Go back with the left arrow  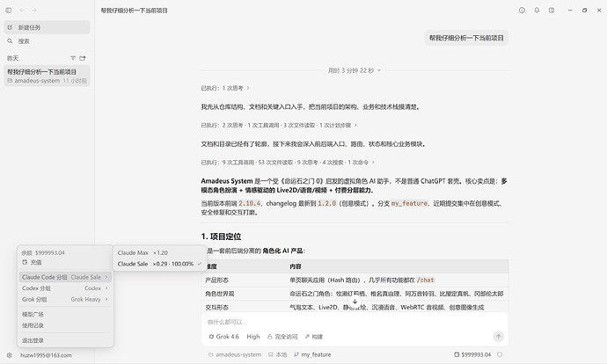point(22,11)
